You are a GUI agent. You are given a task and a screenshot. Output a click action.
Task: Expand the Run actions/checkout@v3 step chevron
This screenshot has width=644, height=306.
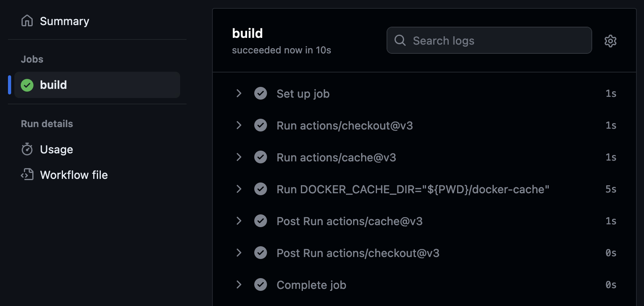point(239,125)
